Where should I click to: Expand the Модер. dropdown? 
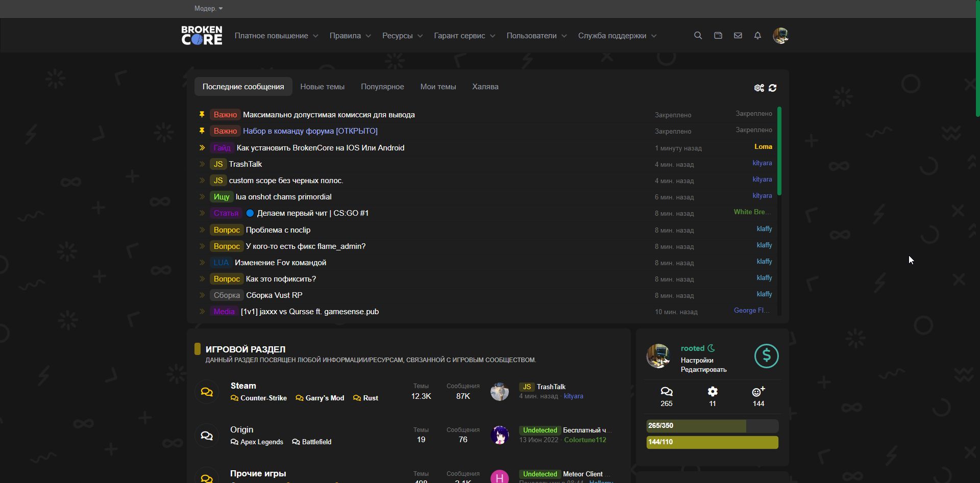point(208,8)
